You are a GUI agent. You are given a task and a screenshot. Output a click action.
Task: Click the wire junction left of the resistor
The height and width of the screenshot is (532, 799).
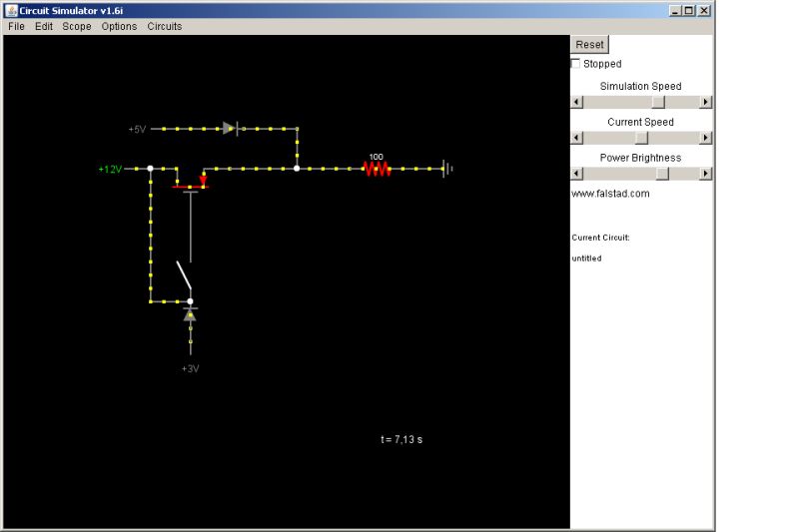coord(297,169)
